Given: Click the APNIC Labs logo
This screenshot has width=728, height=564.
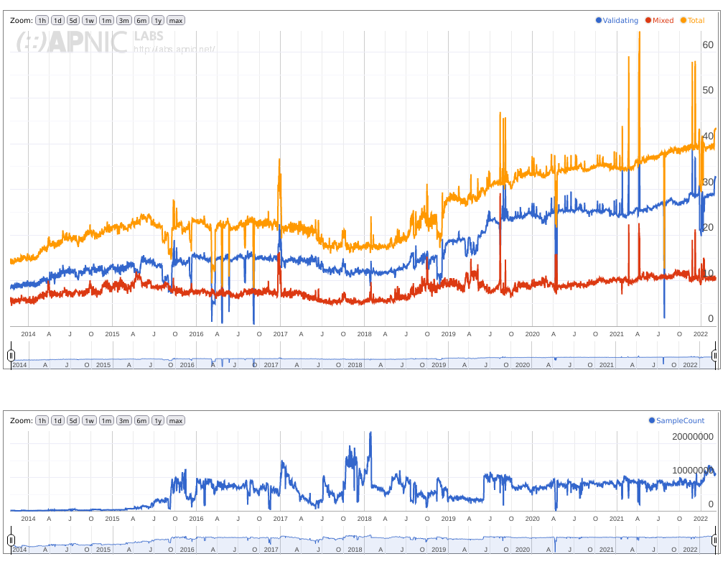Looking at the screenshot, I should click(72, 42).
